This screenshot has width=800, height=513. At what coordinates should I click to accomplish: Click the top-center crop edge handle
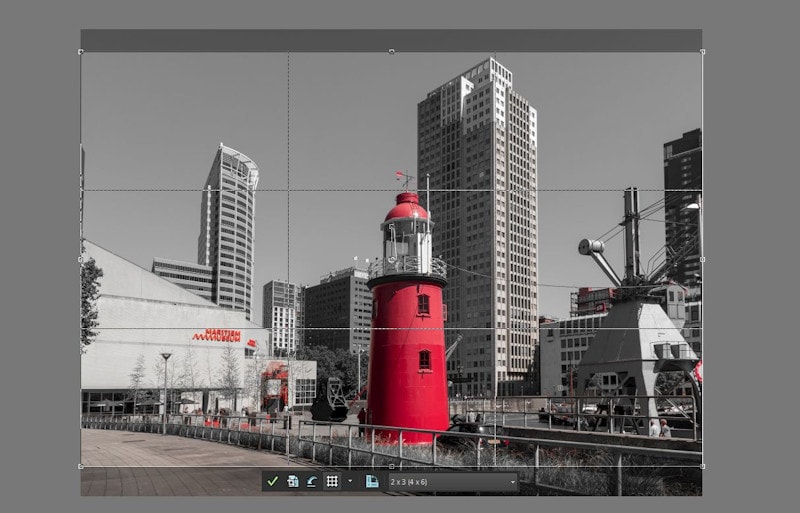391,51
